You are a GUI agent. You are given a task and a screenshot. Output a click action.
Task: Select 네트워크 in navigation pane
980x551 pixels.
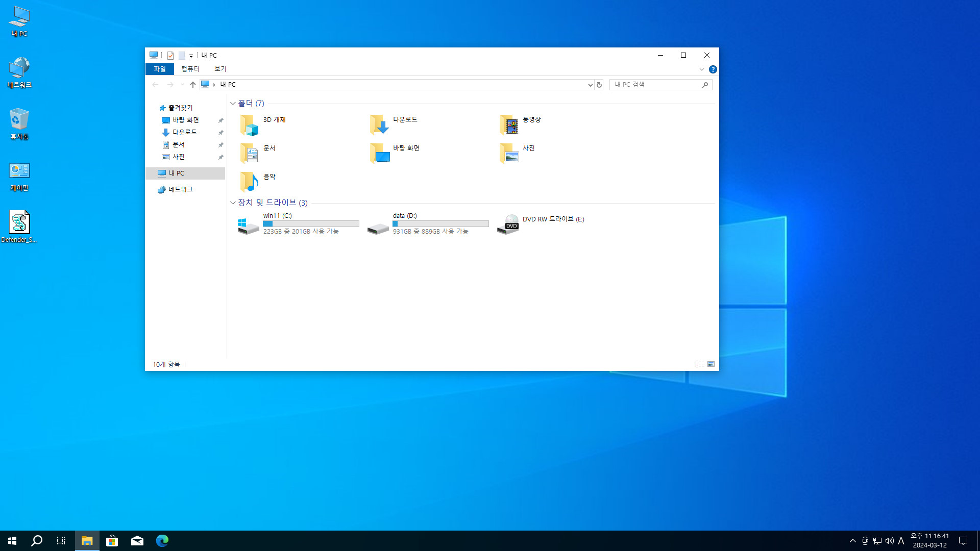175,190
